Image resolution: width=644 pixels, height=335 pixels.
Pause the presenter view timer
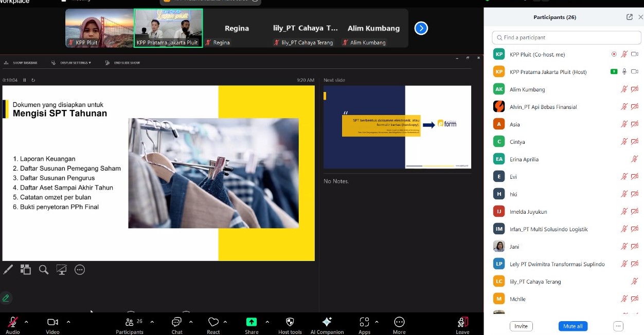click(x=24, y=80)
